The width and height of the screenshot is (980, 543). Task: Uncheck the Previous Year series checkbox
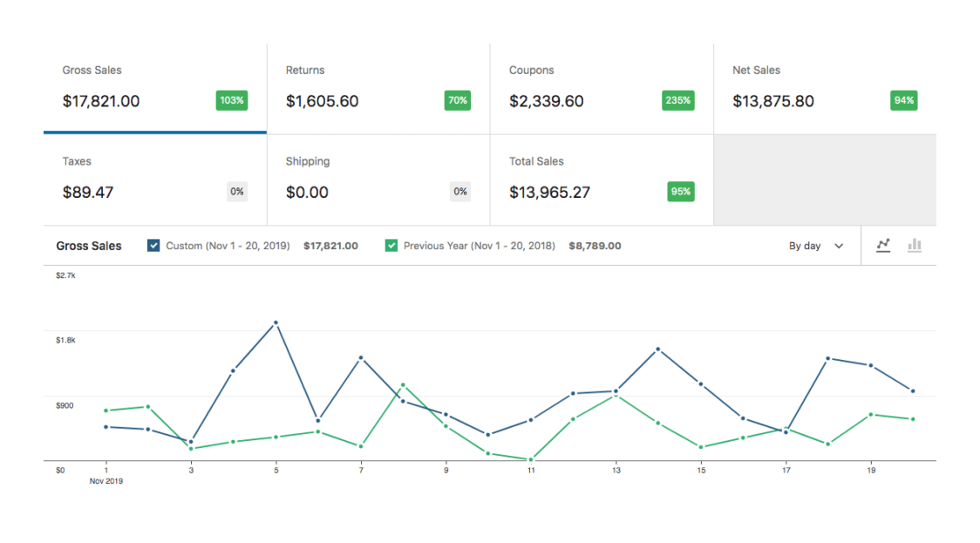391,246
